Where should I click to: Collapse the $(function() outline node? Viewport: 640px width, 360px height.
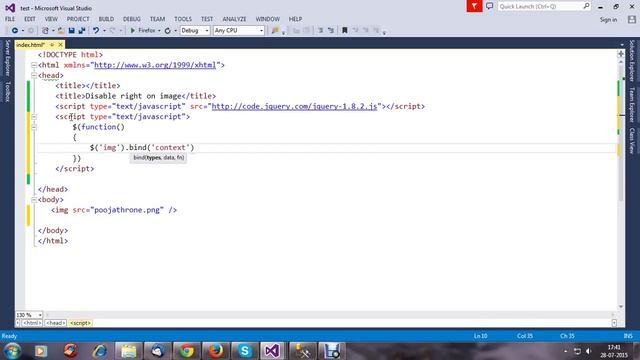34,127
